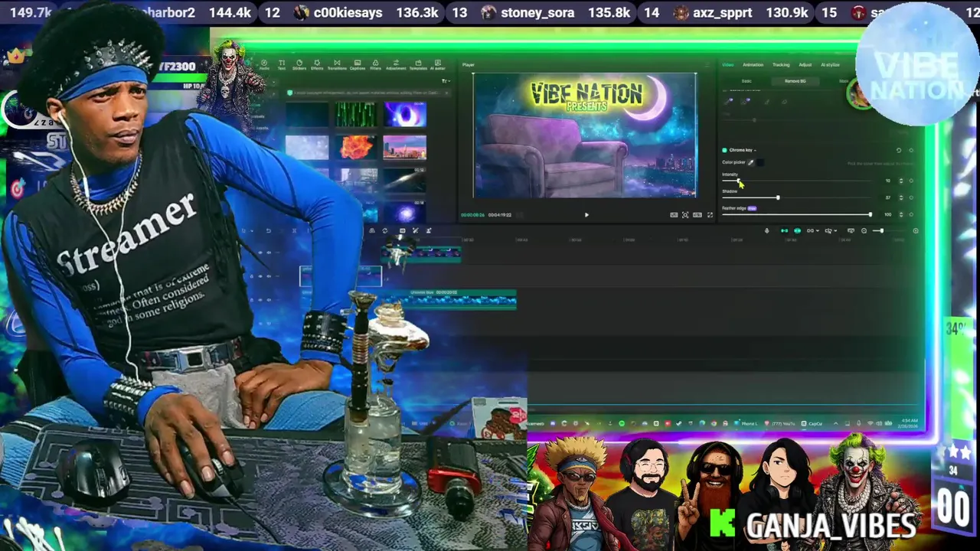Open the Filters library
Image resolution: width=980 pixels, height=551 pixels.
click(376, 65)
